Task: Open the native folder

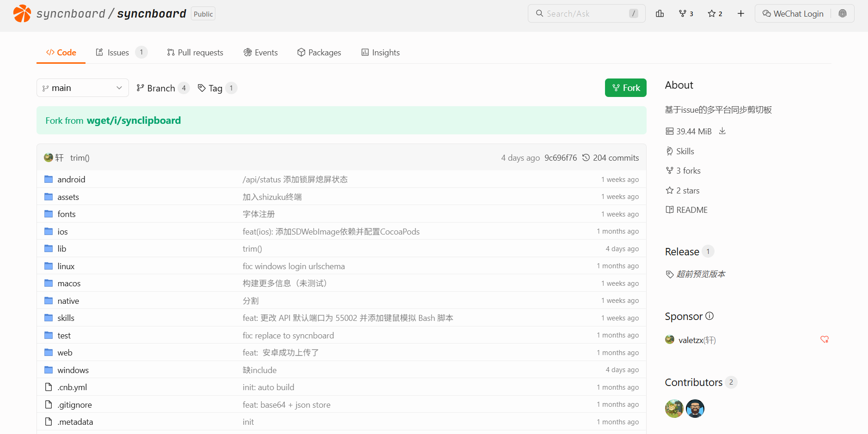Action: click(68, 301)
